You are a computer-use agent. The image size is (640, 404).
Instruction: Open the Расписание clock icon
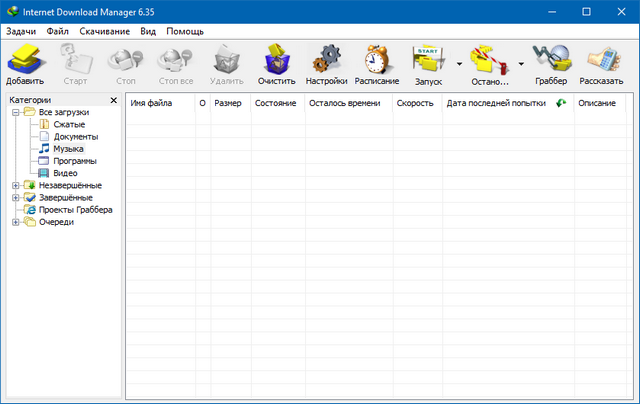[x=378, y=62]
